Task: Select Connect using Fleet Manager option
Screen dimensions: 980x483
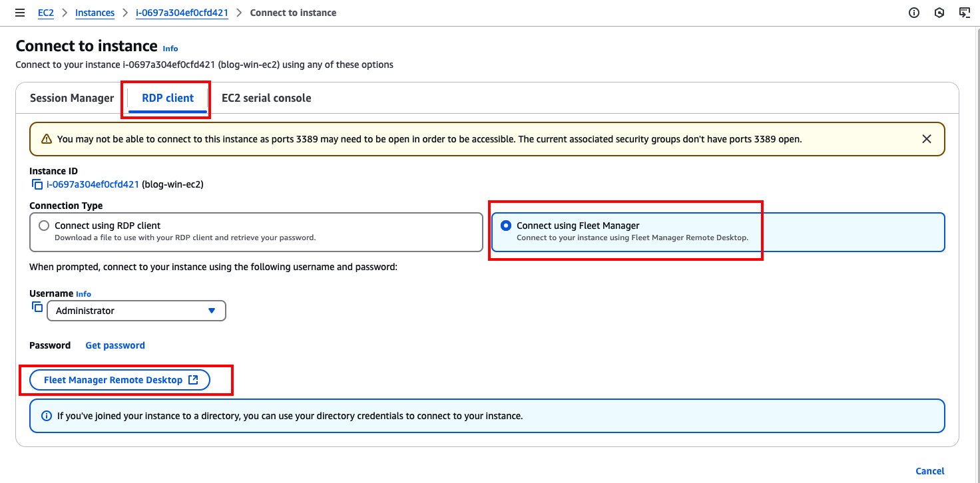Action: pos(506,226)
